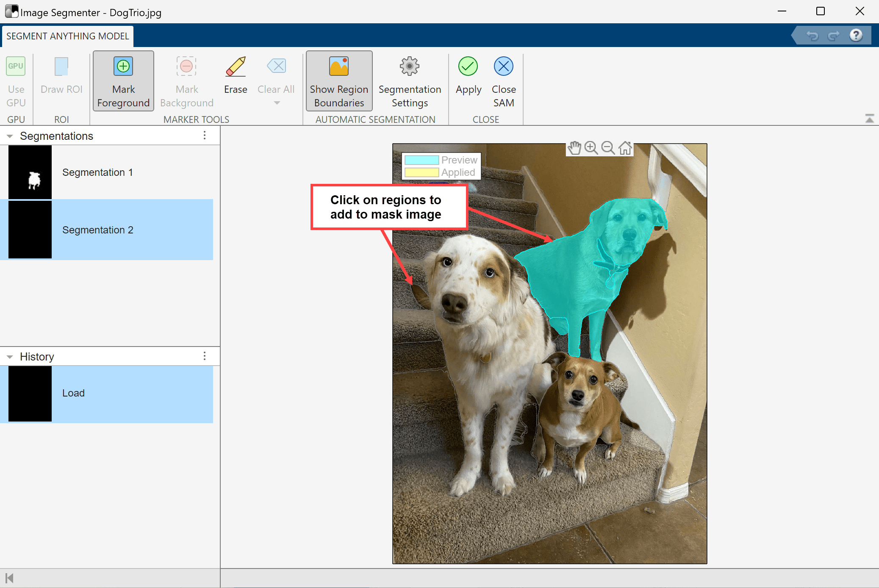Click the zoom out magnifier on image
The image size is (879, 588).
608,148
